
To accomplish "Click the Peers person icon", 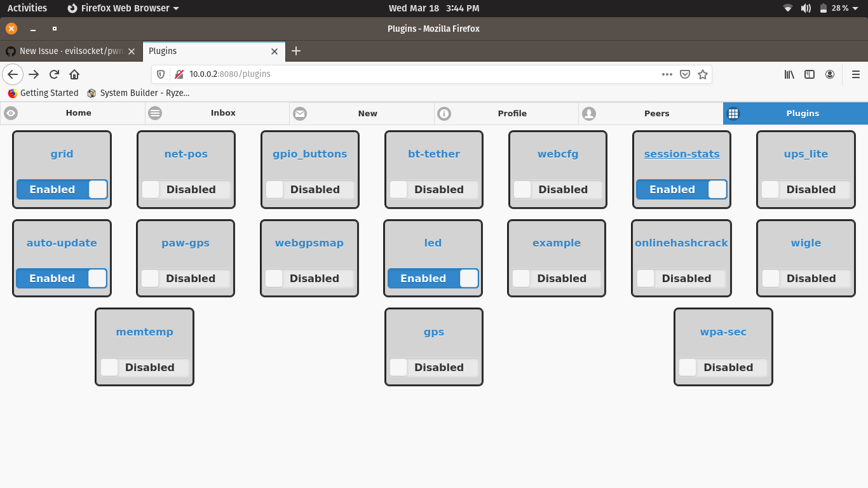I will [589, 113].
